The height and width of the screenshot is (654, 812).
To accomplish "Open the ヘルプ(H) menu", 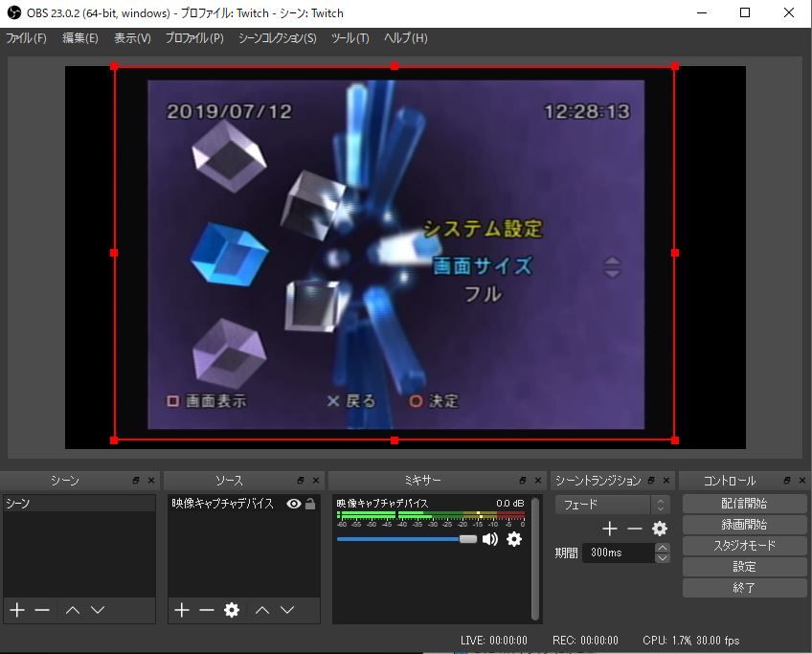I will tap(405, 37).
